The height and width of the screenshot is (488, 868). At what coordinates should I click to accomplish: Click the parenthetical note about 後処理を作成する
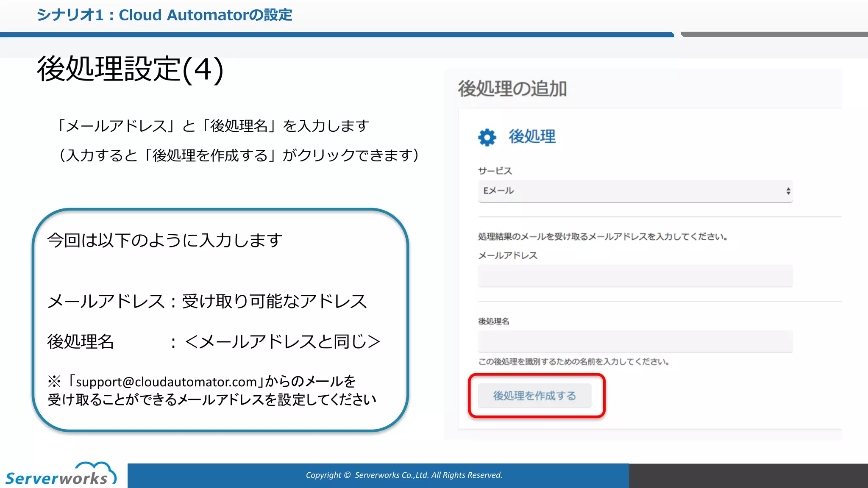click(239, 155)
